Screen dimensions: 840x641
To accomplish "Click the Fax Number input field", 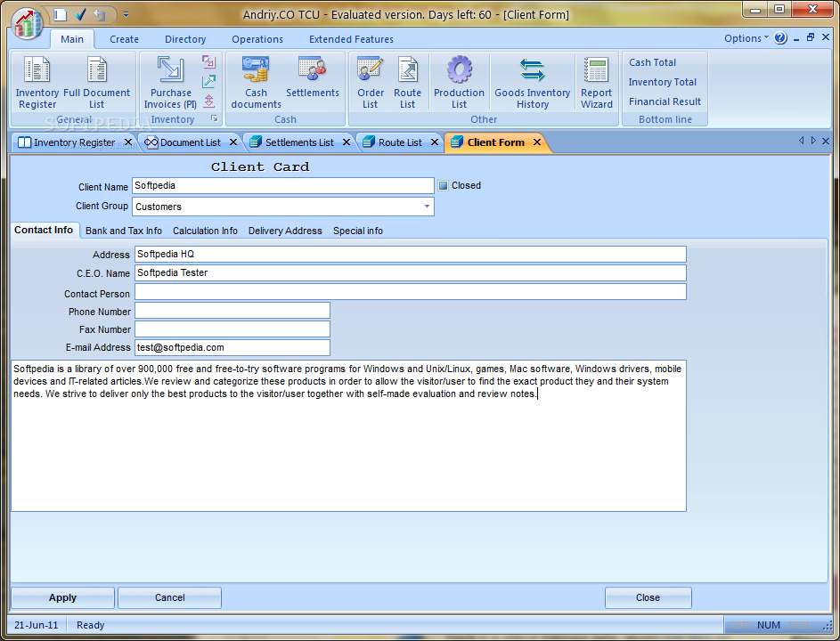I will coord(232,329).
